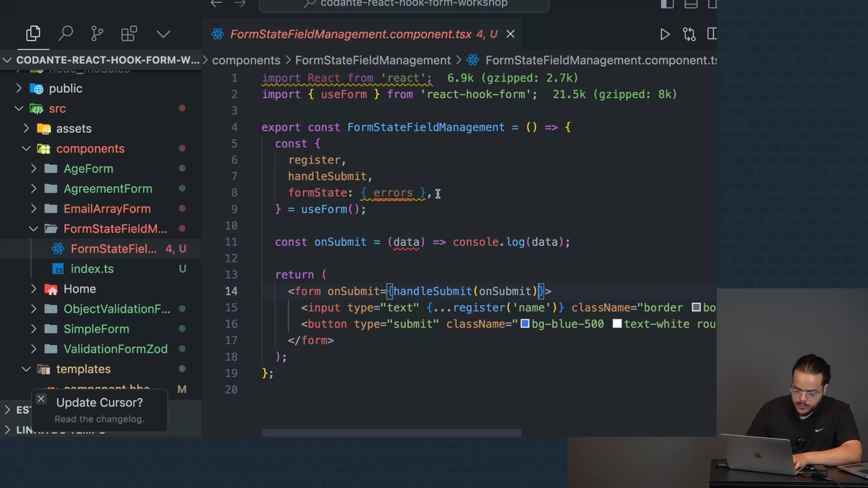Screen dimensions: 868x488
Task: Open the Explorer view icon
Action: (x=33, y=34)
